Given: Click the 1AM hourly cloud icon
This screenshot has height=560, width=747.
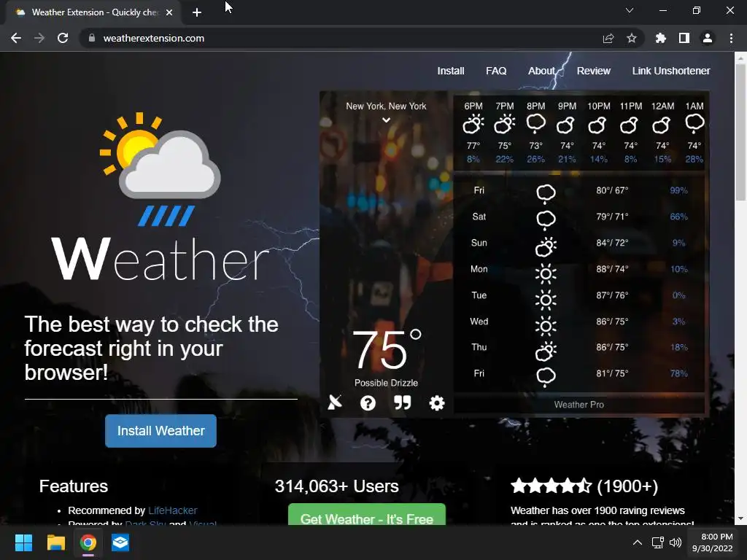Looking at the screenshot, I should pyautogui.click(x=694, y=124).
